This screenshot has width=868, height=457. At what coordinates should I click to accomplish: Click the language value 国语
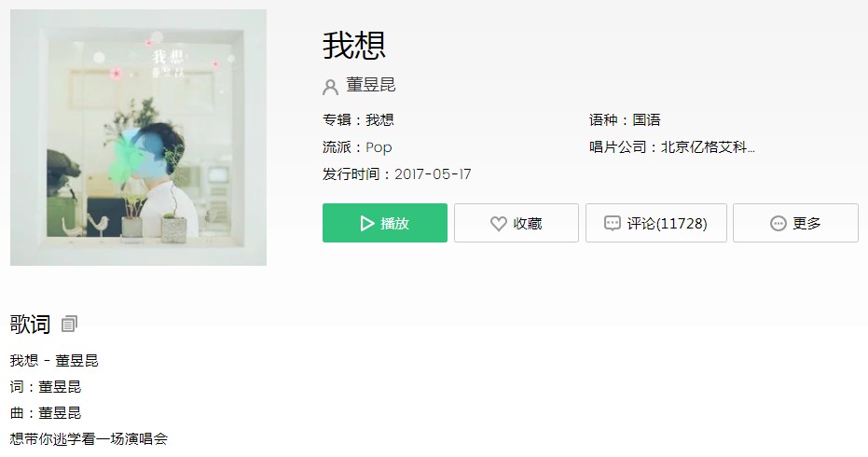[647, 119]
